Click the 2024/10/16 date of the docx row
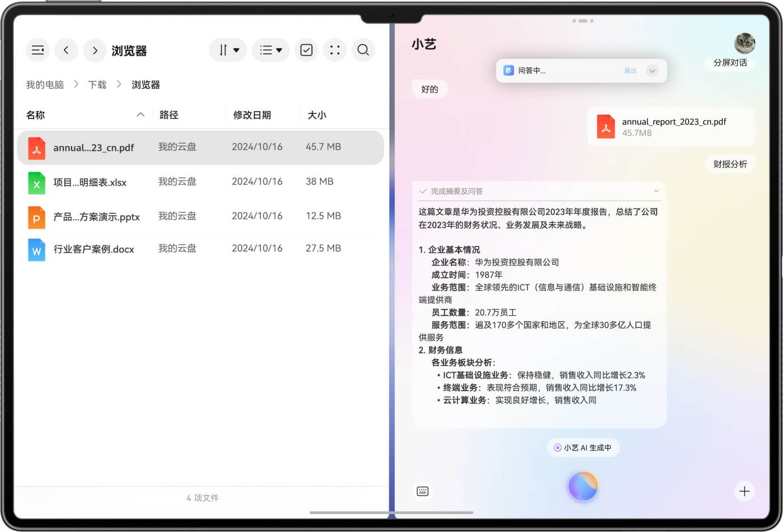The height and width of the screenshot is (532, 783). tap(257, 248)
